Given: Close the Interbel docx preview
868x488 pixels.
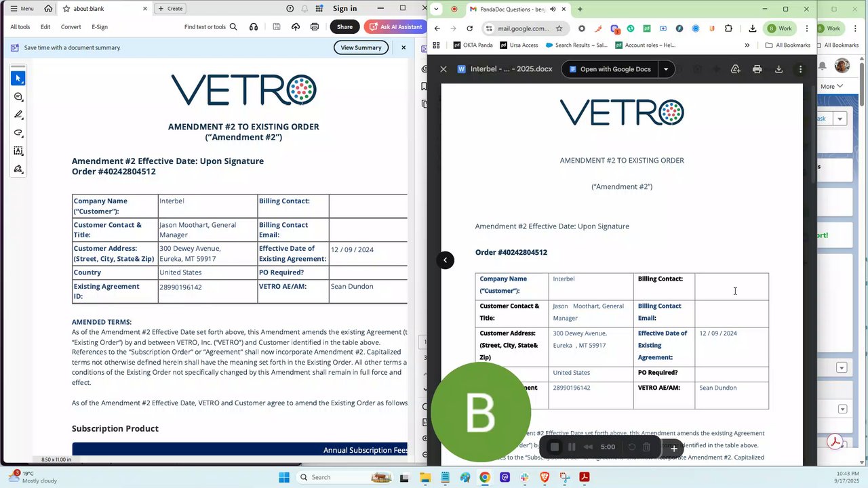Looking at the screenshot, I should tap(443, 69).
